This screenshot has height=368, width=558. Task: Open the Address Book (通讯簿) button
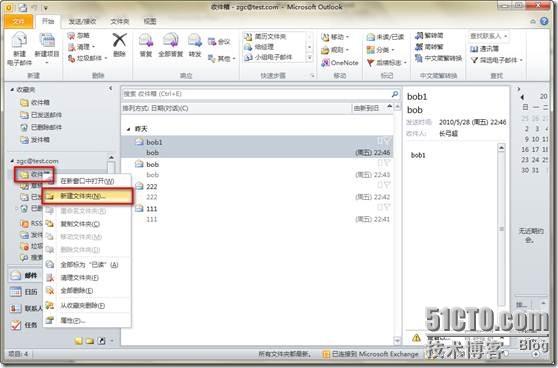(x=484, y=48)
